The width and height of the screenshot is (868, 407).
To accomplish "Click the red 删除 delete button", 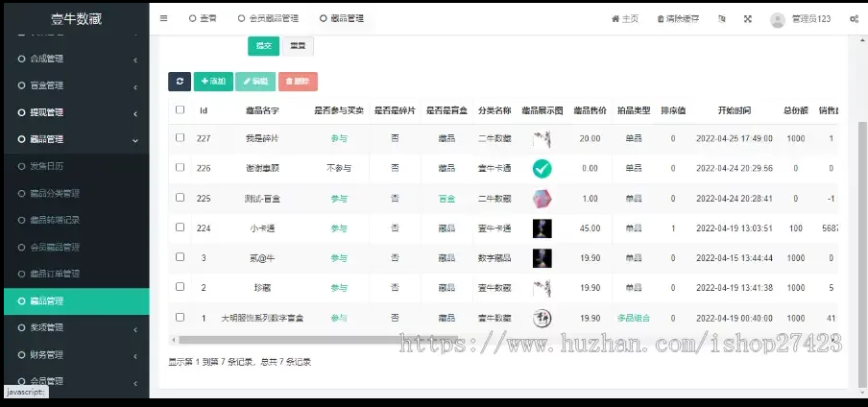I will click(298, 82).
